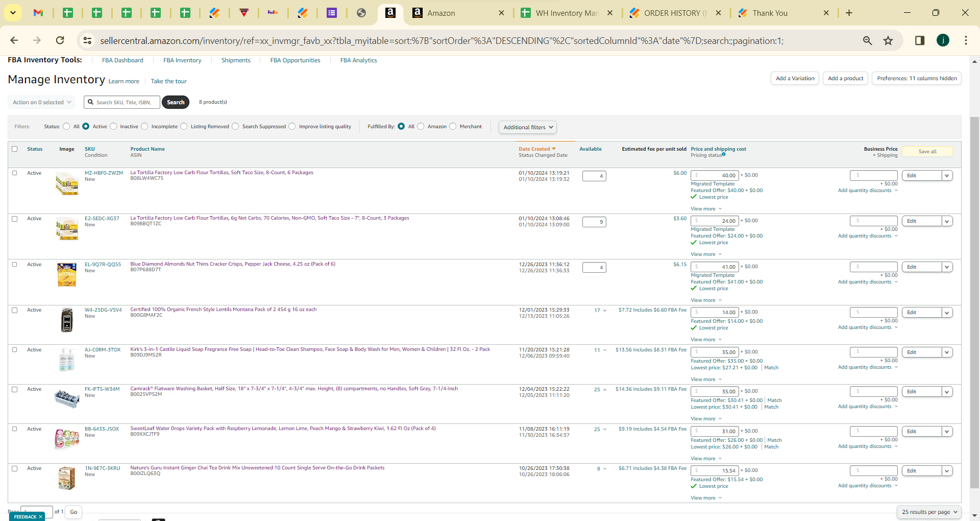Open FBA Analytics
The height and width of the screenshot is (521, 980).
pos(358,60)
